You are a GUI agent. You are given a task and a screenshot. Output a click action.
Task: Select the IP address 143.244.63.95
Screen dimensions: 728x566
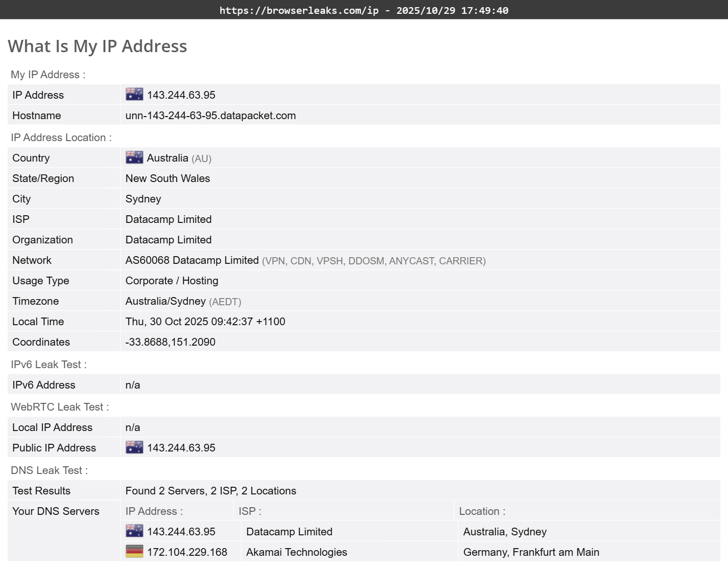(181, 95)
